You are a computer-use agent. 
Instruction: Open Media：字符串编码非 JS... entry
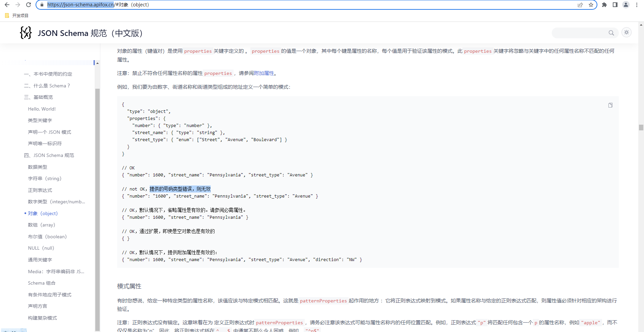56,272
